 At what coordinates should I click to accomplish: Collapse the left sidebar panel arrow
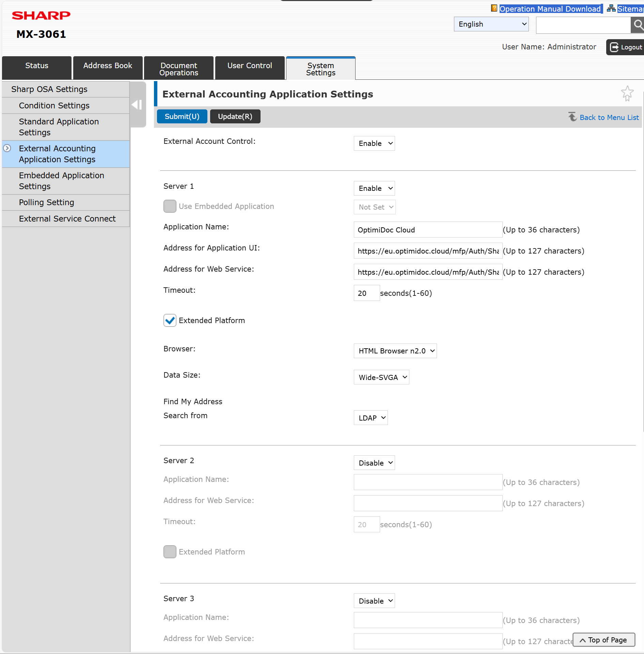137,105
